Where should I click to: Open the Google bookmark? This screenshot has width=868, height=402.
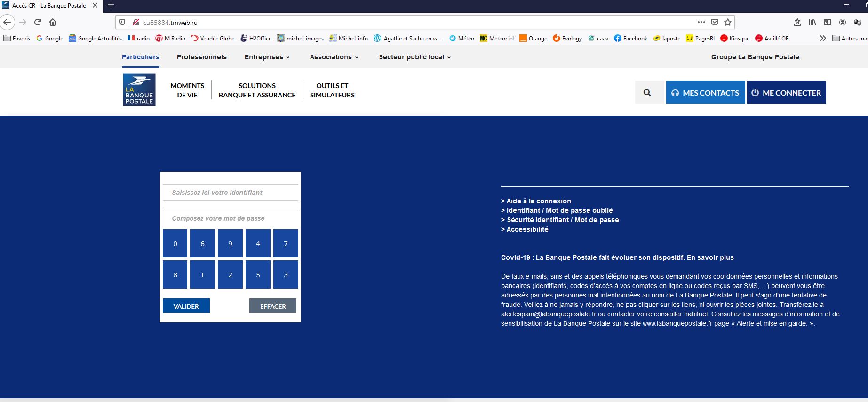click(x=49, y=38)
